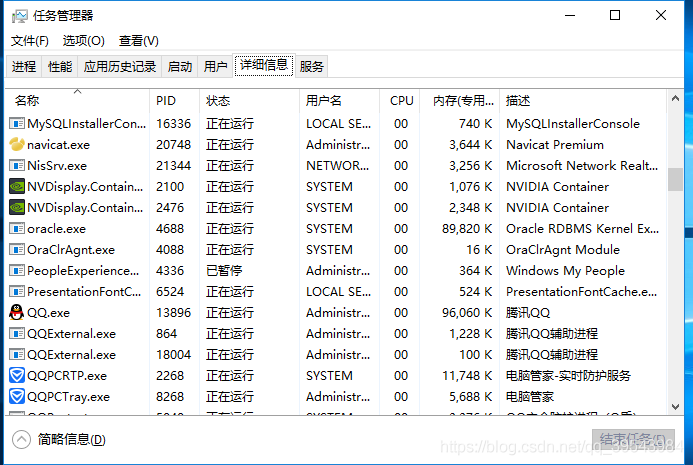
Task: Click the NVIDIA icon for PID 2100
Action: [x=17, y=186]
